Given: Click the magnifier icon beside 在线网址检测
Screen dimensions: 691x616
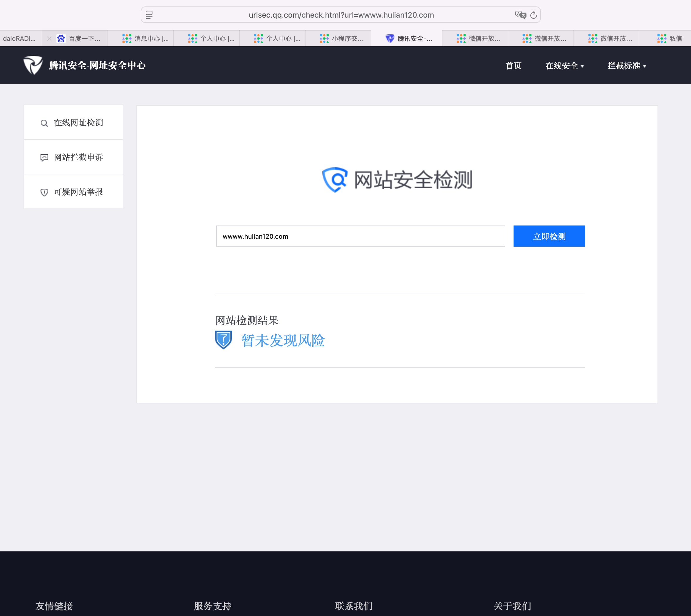Looking at the screenshot, I should pos(44,123).
